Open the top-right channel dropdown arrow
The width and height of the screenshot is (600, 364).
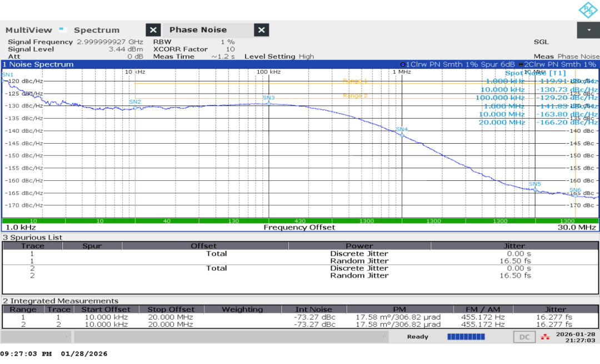[588, 30]
